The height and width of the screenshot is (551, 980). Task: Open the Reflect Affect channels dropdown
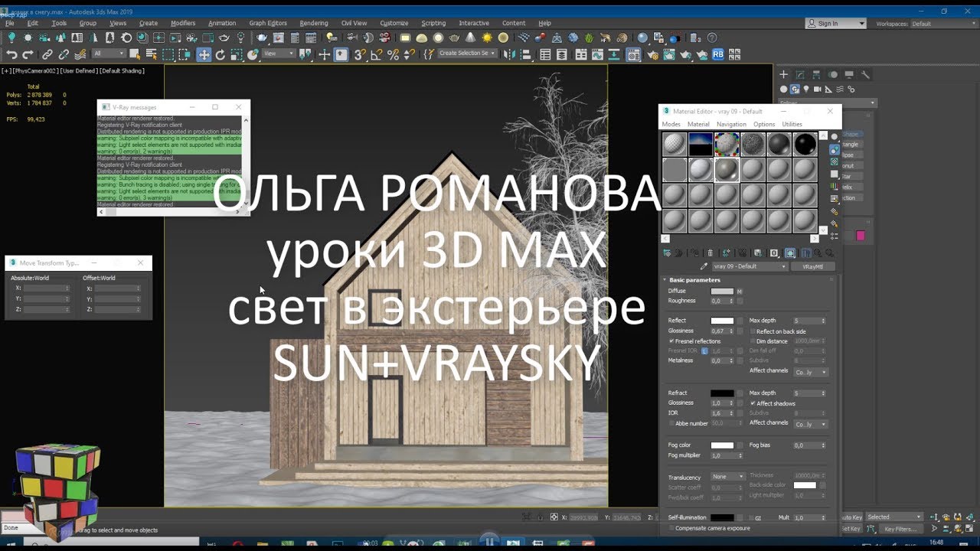[811, 372]
